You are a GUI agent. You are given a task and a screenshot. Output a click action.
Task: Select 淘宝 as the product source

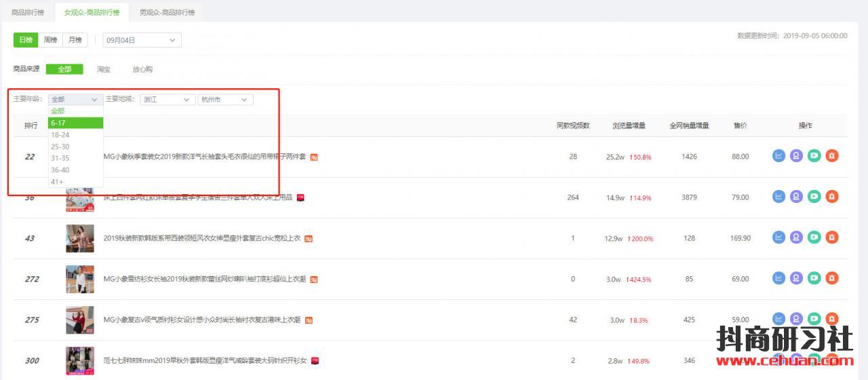(x=103, y=69)
